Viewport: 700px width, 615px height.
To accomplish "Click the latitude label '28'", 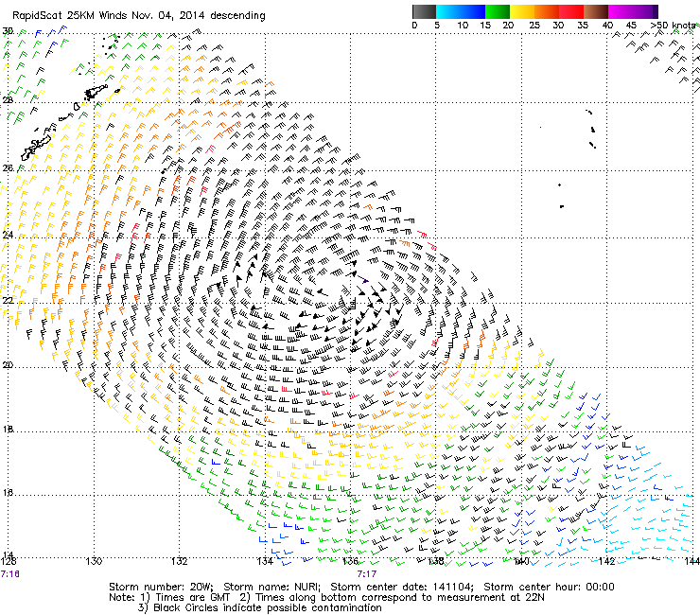I will pos(8,100).
